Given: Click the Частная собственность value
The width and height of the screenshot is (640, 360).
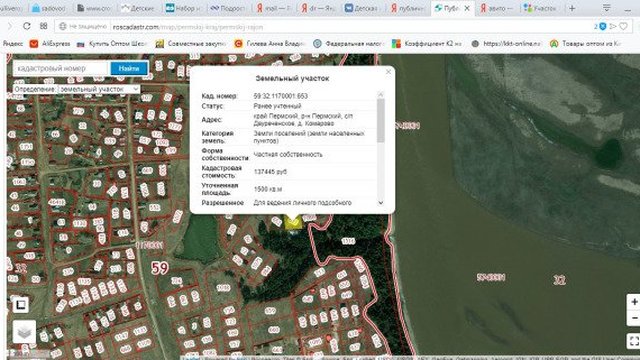Looking at the screenshot, I should tap(288, 154).
